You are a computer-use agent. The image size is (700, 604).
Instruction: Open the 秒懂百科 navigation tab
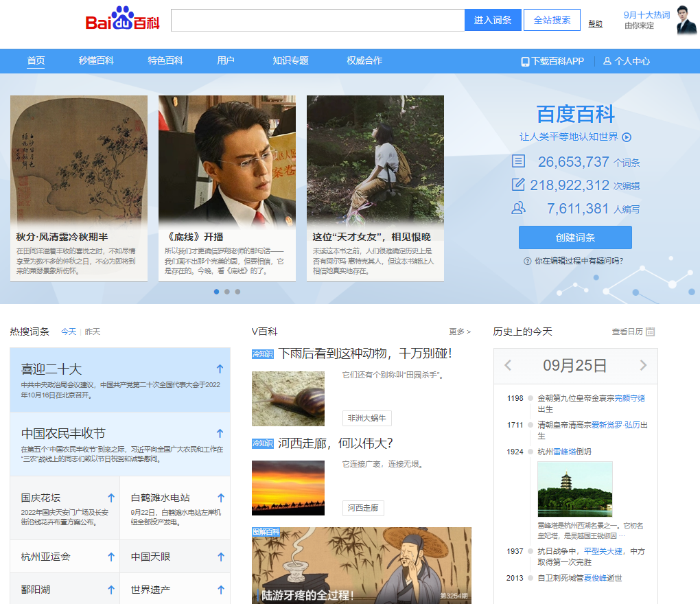click(x=96, y=60)
